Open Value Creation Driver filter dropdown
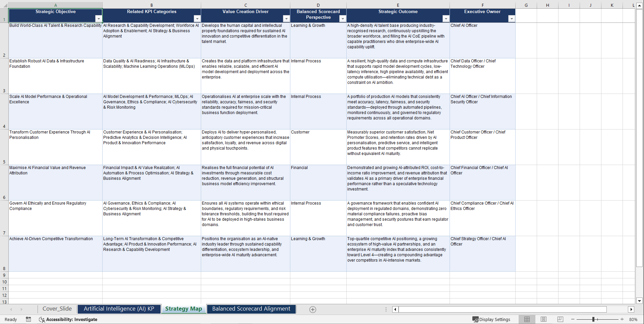The height and width of the screenshot is (324, 644). 286,19
